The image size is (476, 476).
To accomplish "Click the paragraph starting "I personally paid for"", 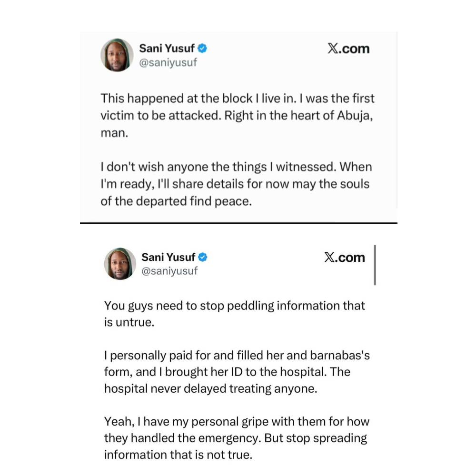I will pos(234,372).
